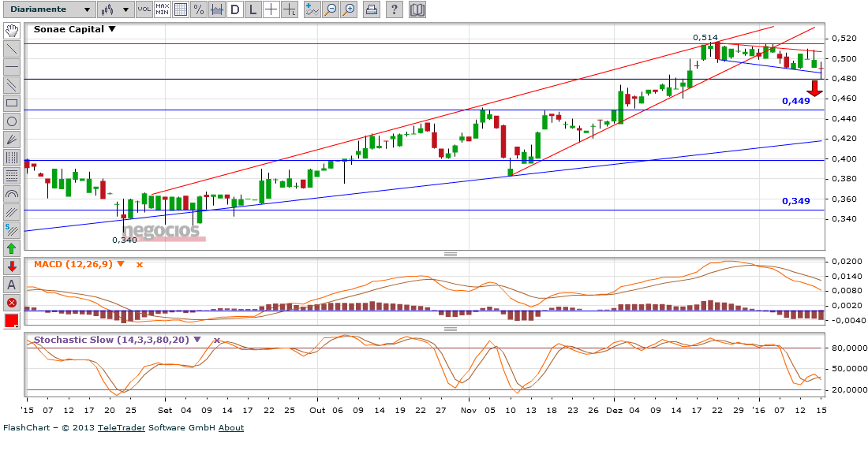Toggle the chart grid display

181,9
